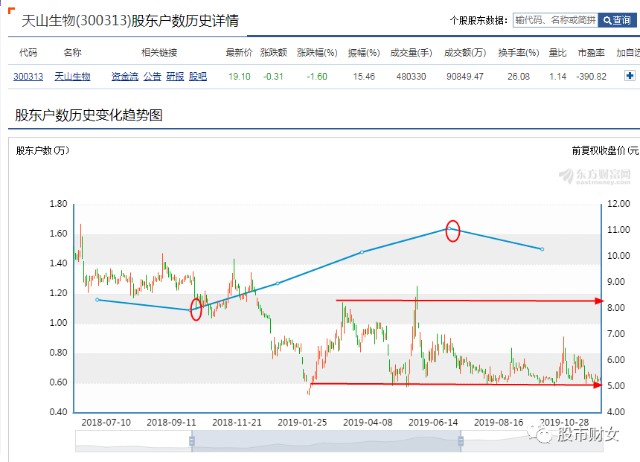Click the 振幅(%) column header
Image resolution: width=640 pixels, height=462 pixels.
[x=364, y=53]
